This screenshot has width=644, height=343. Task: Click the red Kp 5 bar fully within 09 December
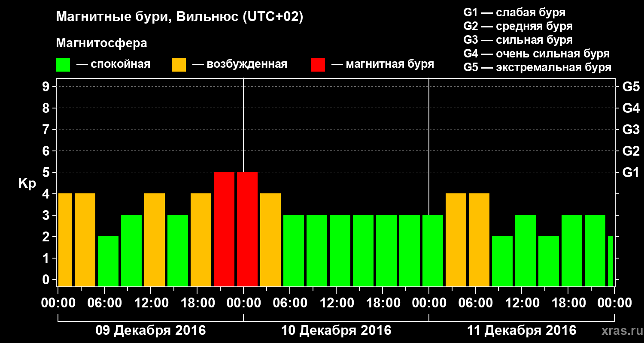(224, 229)
